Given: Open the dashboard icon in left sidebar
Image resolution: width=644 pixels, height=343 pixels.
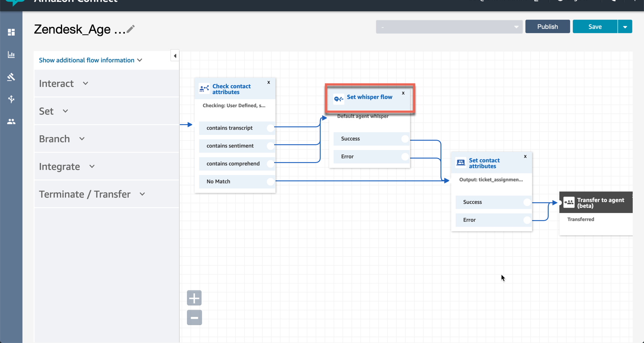Looking at the screenshot, I should (11, 32).
